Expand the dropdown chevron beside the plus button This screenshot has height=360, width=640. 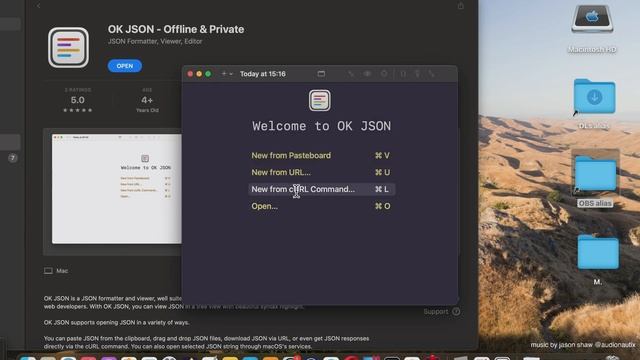(231, 74)
